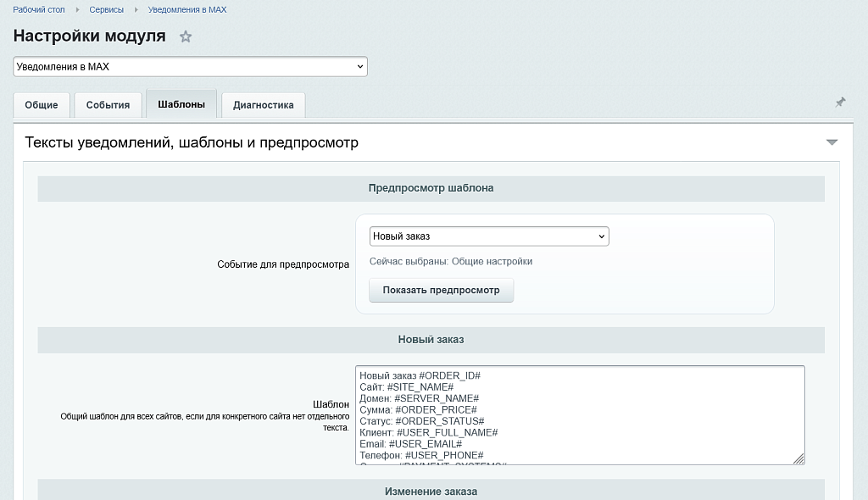The width and height of the screenshot is (868, 500).
Task: Click the 'Новый заказ' section header
Action: 431,340
